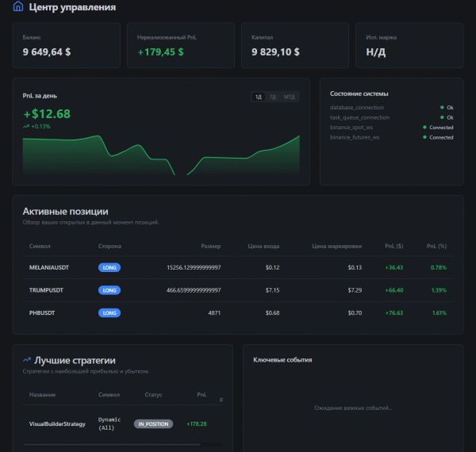
Task: Click the LONG badge in PHBUSDT row
Action: pos(109,312)
